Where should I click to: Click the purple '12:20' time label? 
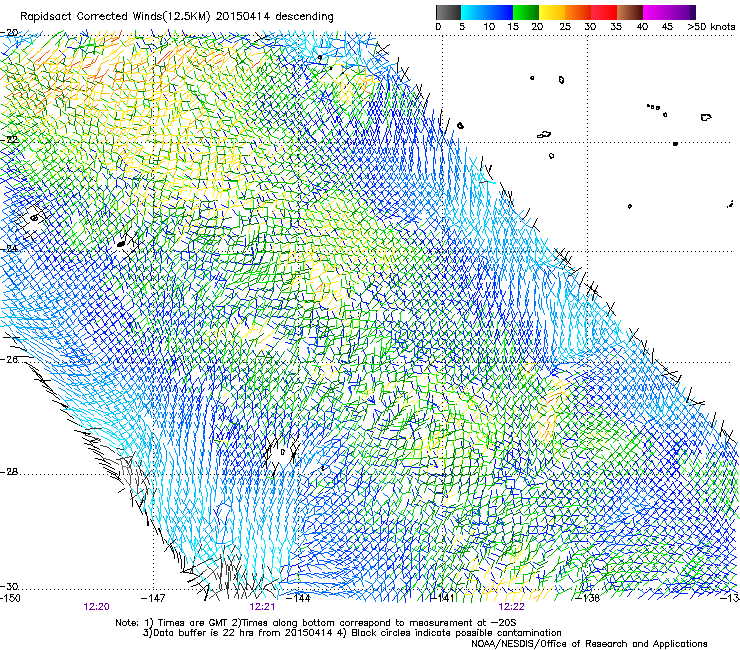coord(96,607)
